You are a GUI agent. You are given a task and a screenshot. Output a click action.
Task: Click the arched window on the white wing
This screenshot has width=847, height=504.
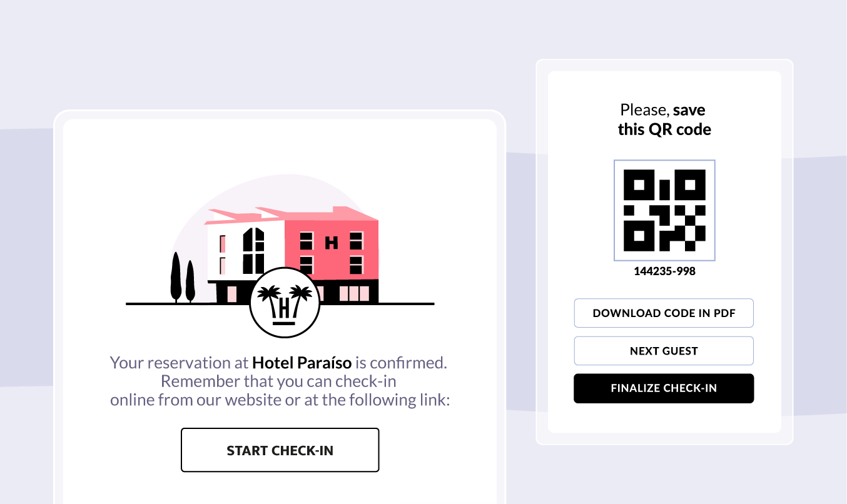(253, 250)
